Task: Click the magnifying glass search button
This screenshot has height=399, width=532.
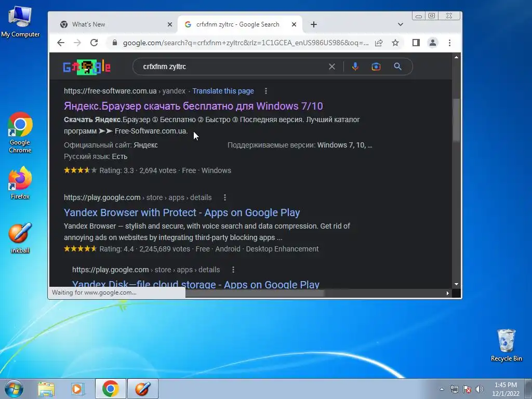Action: pos(397,66)
